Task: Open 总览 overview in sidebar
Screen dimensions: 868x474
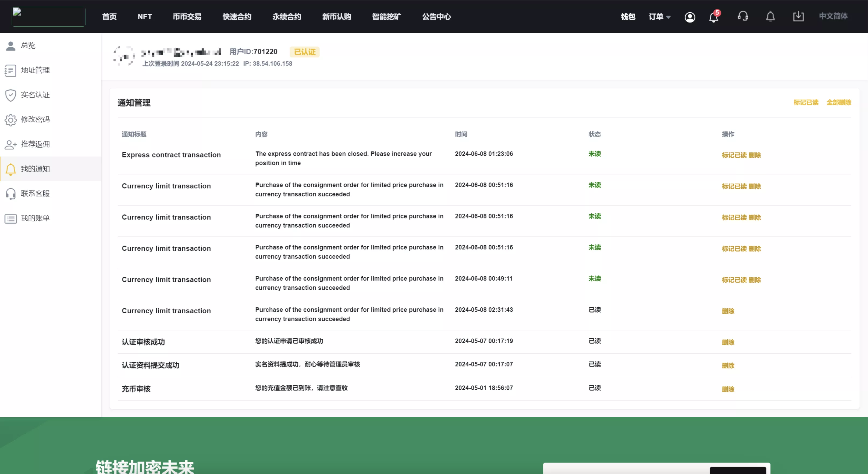Action: pos(28,45)
